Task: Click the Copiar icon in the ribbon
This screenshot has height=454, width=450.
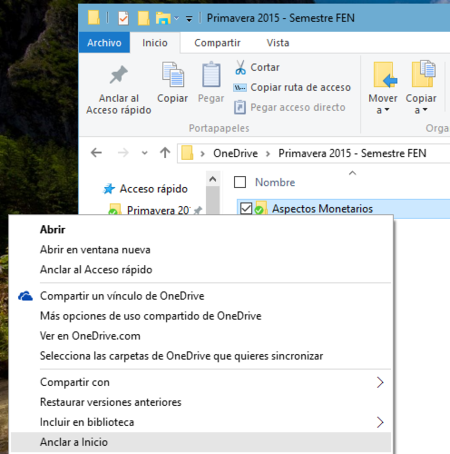Action: pyautogui.click(x=173, y=74)
